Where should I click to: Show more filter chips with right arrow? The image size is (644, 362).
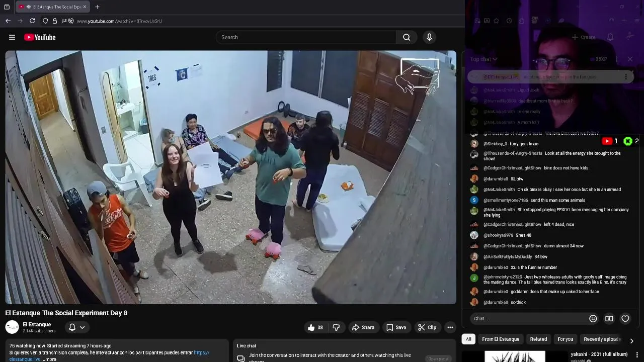[x=631, y=340]
